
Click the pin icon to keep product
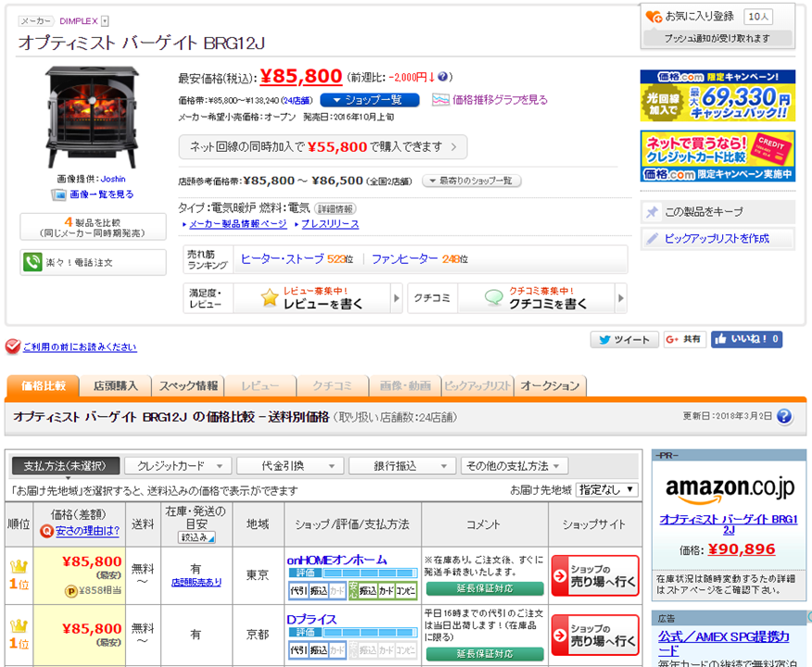click(652, 211)
